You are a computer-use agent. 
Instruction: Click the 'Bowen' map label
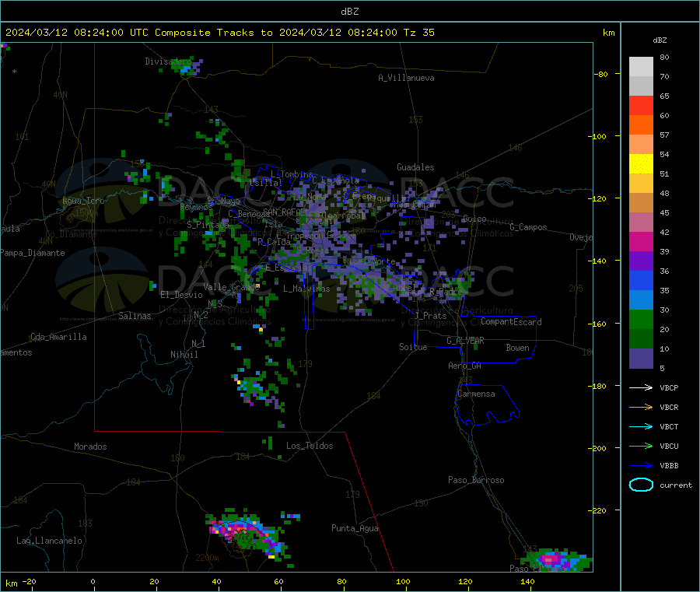[517, 348]
